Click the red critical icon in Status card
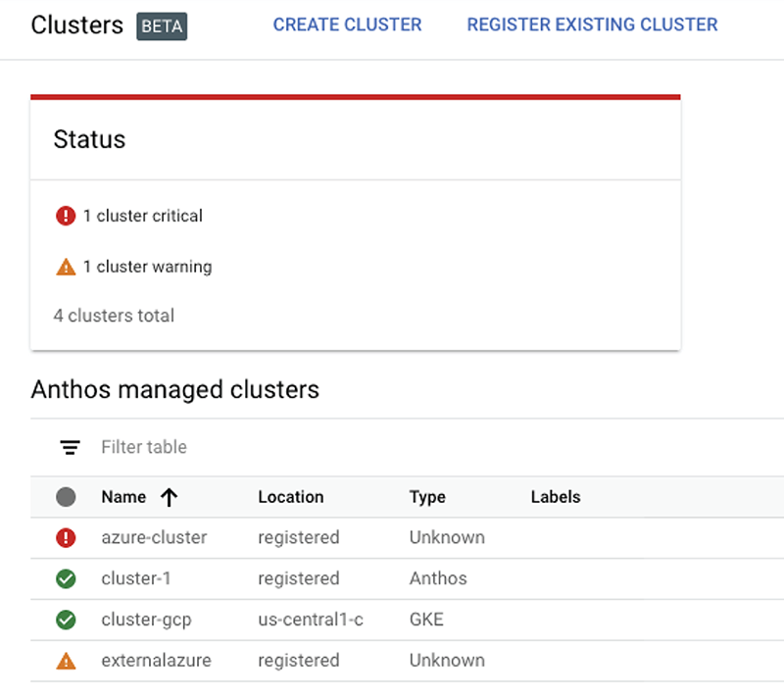Image resolution: width=784 pixels, height=697 pixels. coord(66,216)
